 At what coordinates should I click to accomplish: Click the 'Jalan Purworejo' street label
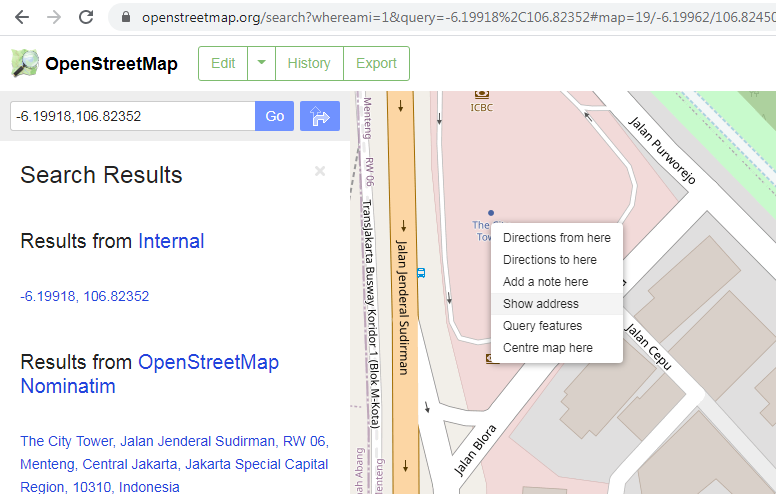pyautogui.click(x=662, y=150)
